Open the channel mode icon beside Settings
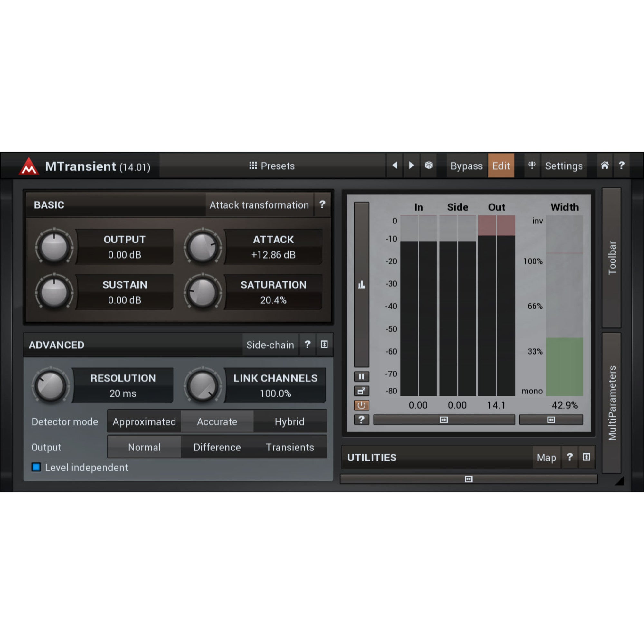The width and height of the screenshot is (644, 644). 532,165
